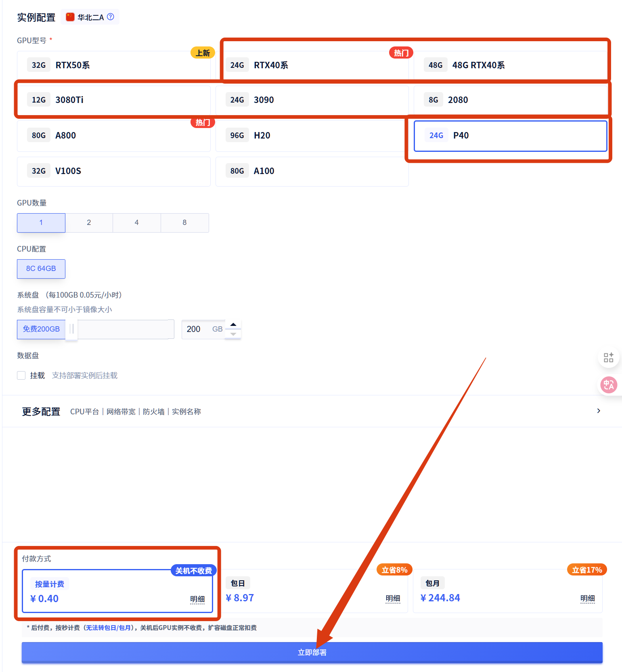Click the help icon beside 华北二A
Viewport: 622px width, 672px height.
click(111, 17)
